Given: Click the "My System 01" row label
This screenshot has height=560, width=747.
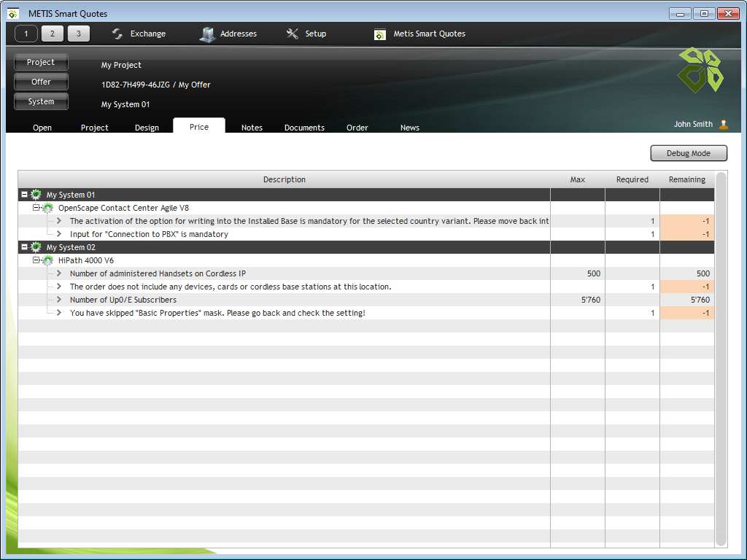Looking at the screenshot, I should point(71,195).
